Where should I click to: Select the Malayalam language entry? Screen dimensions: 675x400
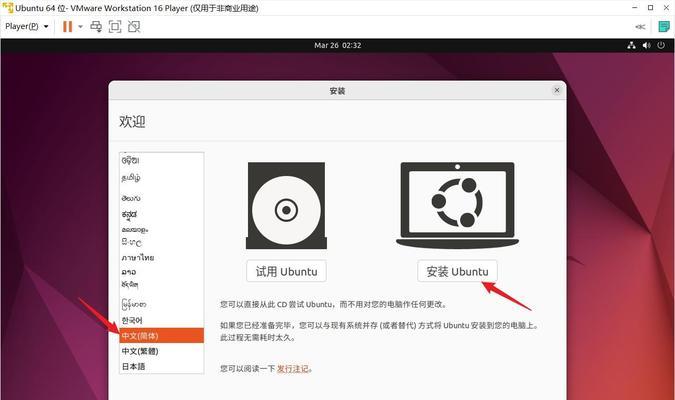[x=161, y=229]
